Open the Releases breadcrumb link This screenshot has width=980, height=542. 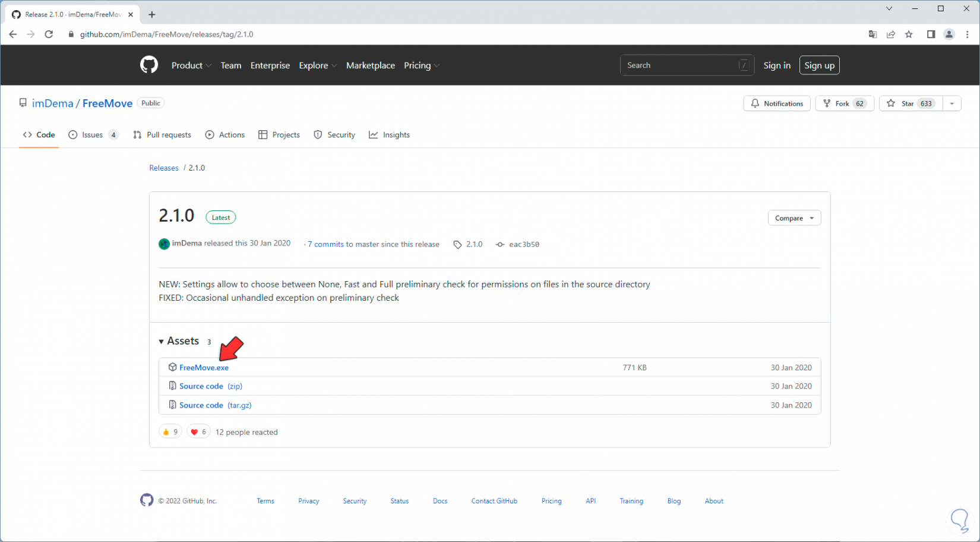coord(164,168)
